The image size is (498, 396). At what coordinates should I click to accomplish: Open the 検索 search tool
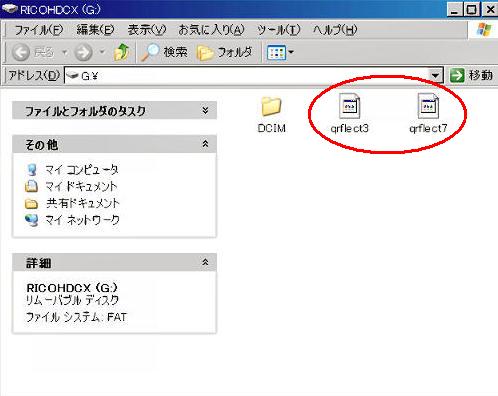tap(164, 52)
